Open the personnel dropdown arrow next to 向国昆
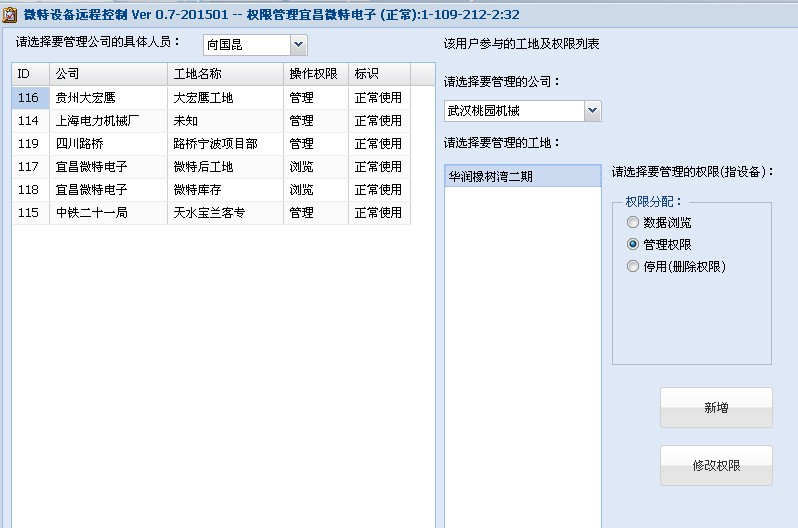This screenshot has width=798, height=528. 299,45
